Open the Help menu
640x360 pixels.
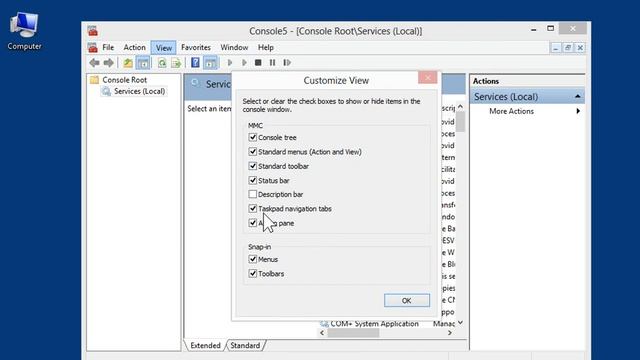coord(266,47)
